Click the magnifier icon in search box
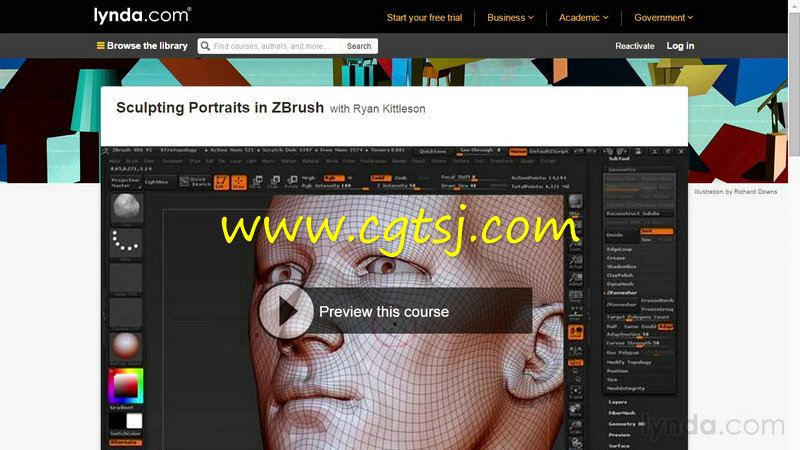The height and width of the screenshot is (450, 800). click(205, 46)
